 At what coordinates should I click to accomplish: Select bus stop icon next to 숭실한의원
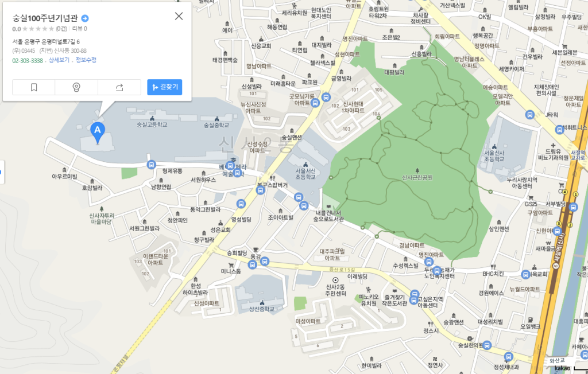click(487, 345)
